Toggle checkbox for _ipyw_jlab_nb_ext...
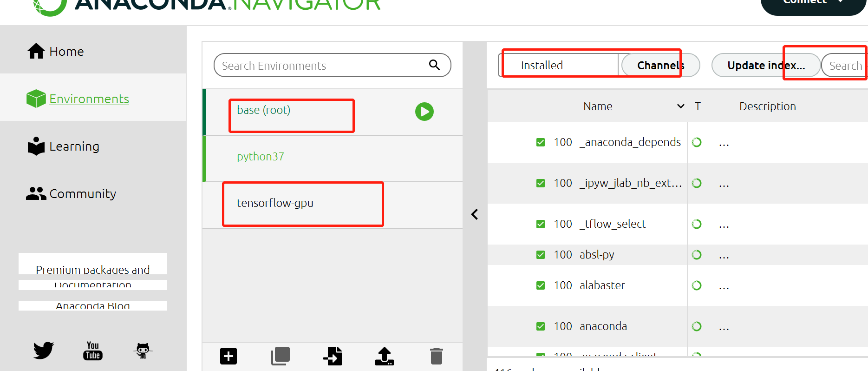 click(541, 183)
